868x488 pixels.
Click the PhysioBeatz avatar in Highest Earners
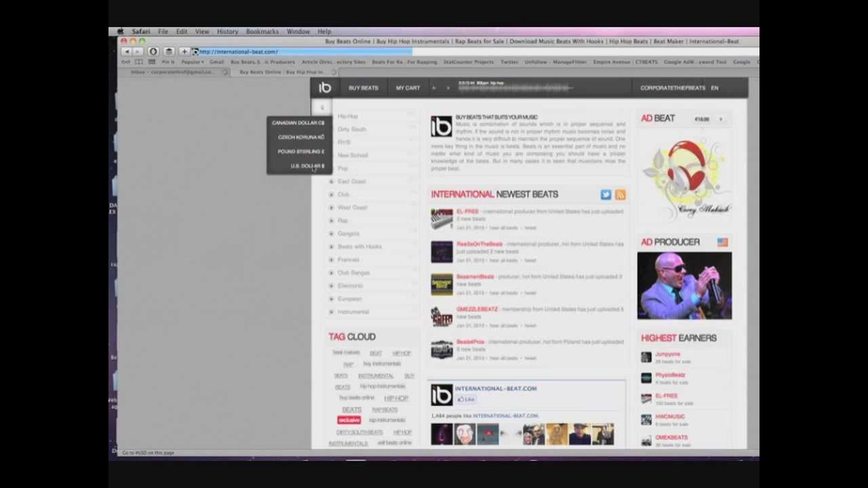click(646, 378)
